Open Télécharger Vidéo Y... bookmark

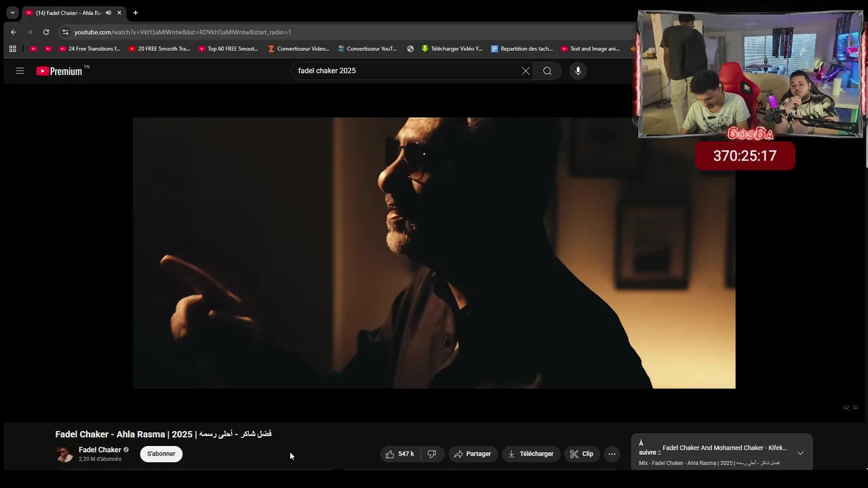point(452,49)
